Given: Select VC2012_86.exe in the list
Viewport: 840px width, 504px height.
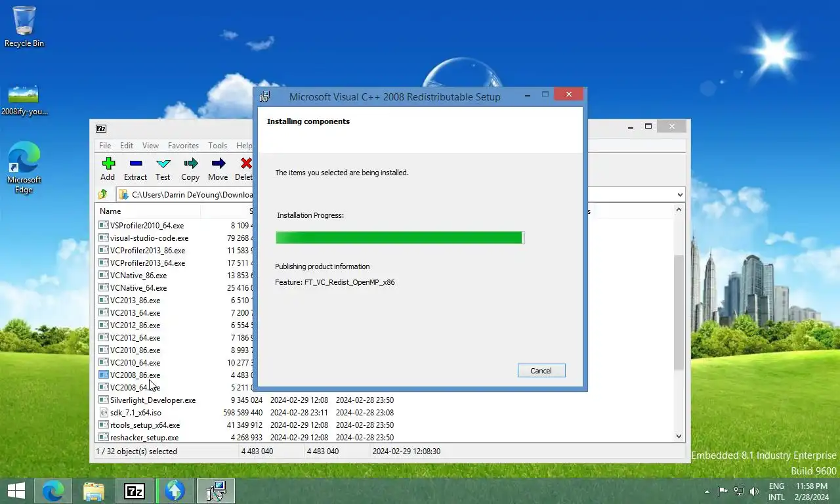Looking at the screenshot, I should pyautogui.click(x=135, y=325).
